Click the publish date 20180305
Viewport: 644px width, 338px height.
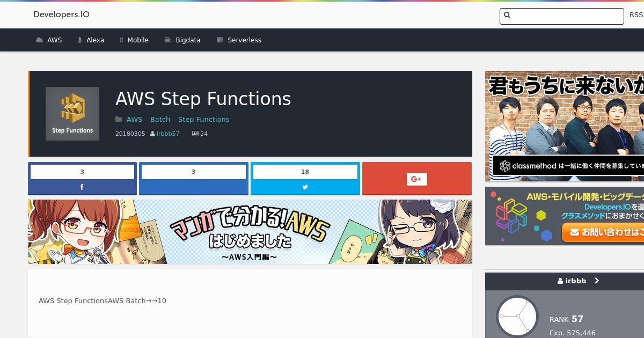[x=130, y=134]
